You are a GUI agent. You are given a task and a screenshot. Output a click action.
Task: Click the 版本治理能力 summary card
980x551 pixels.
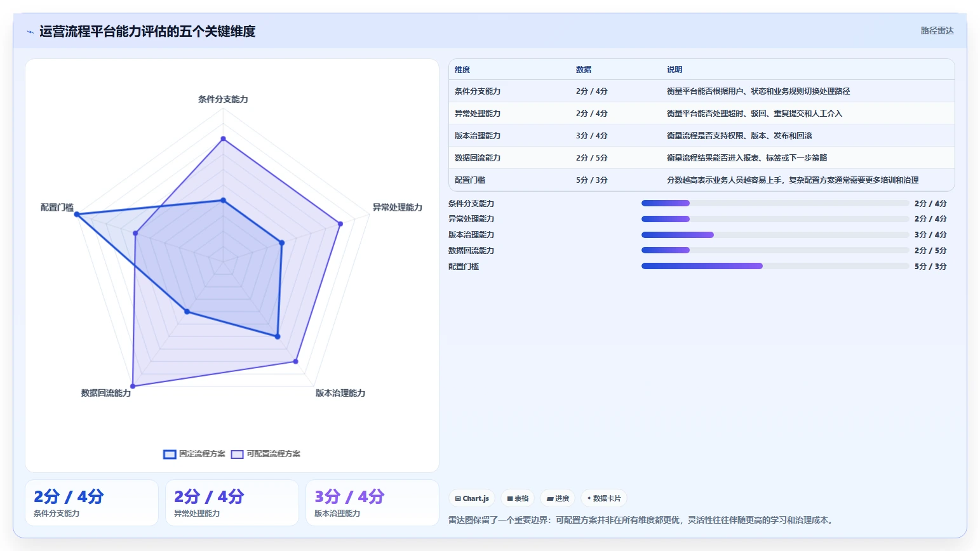click(372, 503)
